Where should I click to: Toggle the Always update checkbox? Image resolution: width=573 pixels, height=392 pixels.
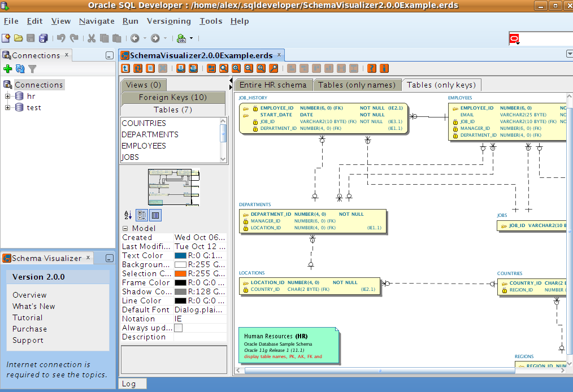pyautogui.click(x=179, y=328)
